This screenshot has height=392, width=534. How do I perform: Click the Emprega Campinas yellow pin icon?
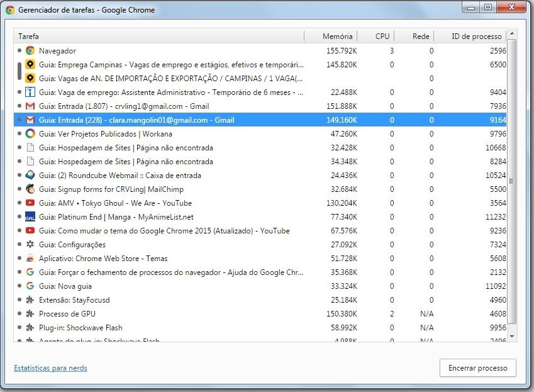click(30, 65)
